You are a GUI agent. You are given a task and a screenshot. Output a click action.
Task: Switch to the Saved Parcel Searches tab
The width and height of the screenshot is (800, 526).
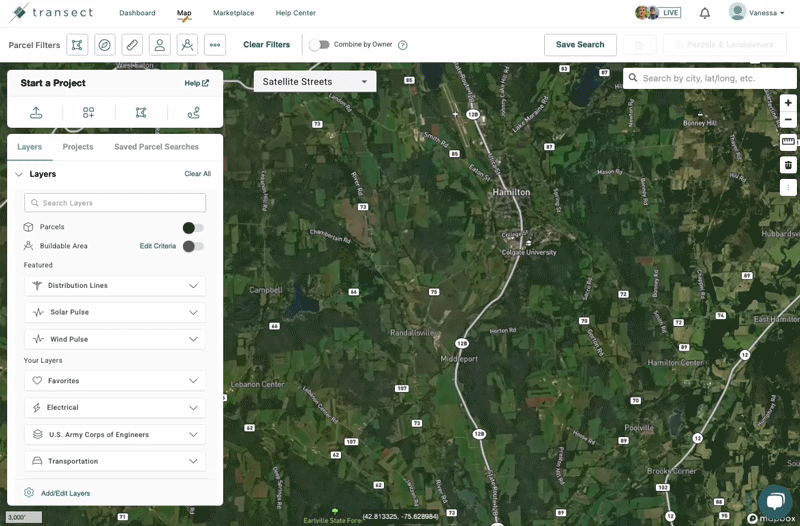tap(156, 147)
